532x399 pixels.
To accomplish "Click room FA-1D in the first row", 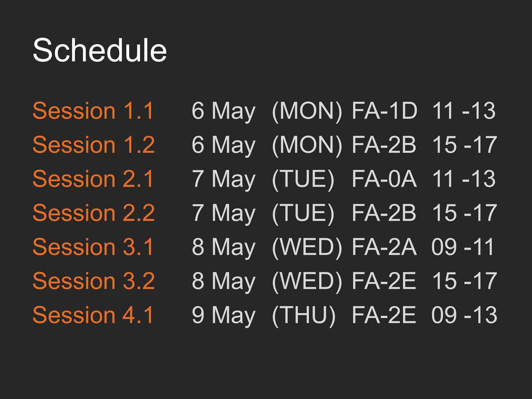I will pyautogui.click(x=384, y=111).
